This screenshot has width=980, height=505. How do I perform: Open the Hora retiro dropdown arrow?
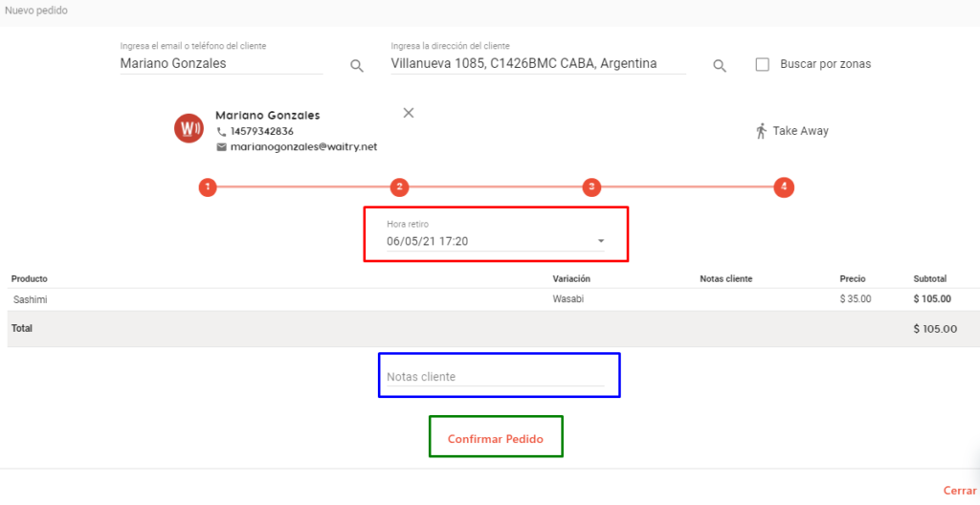coord(601,241)
